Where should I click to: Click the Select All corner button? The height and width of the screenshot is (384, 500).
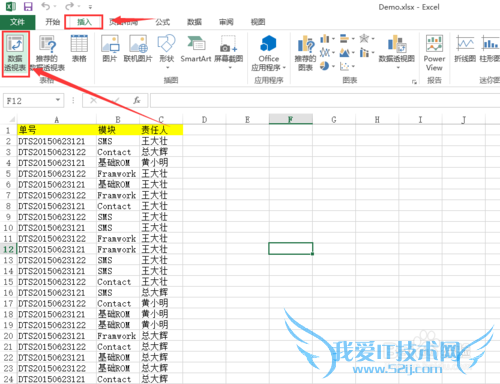click(x=9, y=119)
